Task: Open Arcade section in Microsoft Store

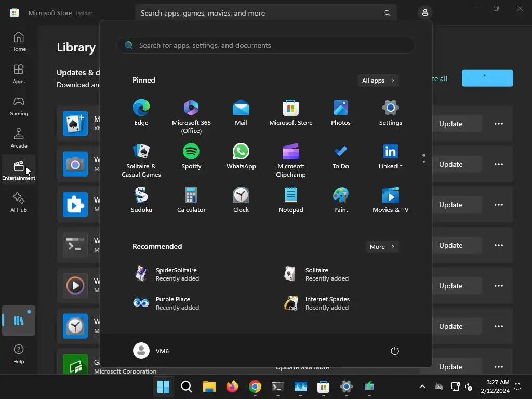Action: [x=19, y=138]
